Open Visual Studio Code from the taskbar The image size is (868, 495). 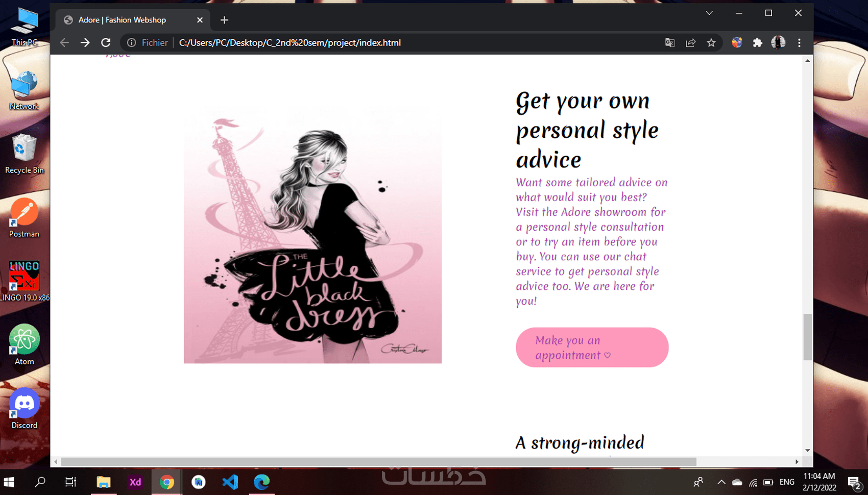coord(230,482)
